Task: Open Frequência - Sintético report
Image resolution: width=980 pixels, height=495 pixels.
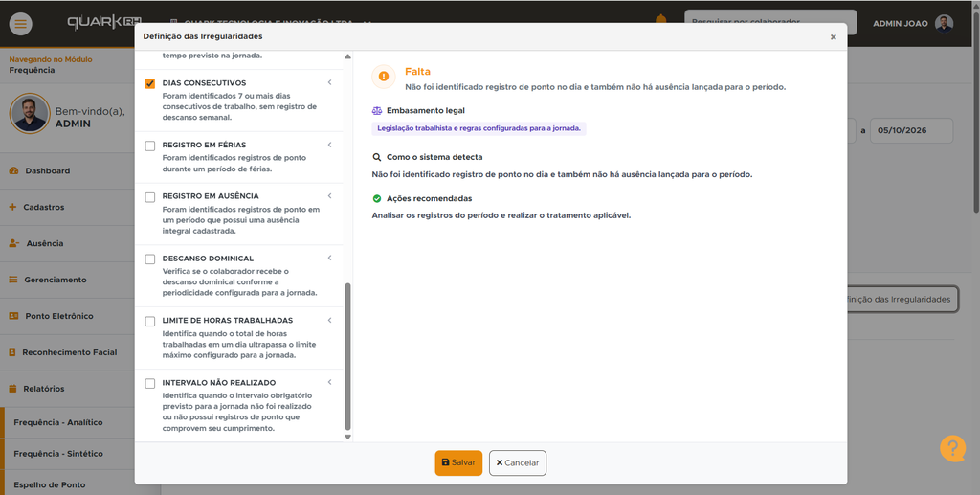Action: 69,454
